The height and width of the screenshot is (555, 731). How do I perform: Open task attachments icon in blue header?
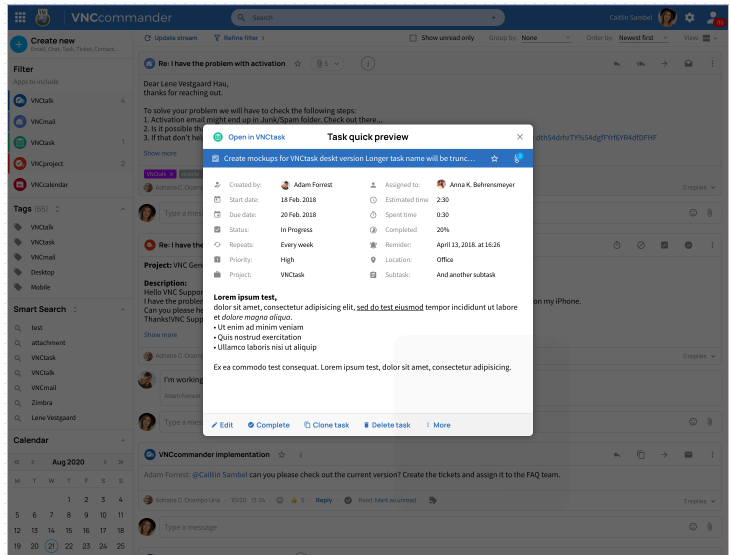[x=518, y=158]
